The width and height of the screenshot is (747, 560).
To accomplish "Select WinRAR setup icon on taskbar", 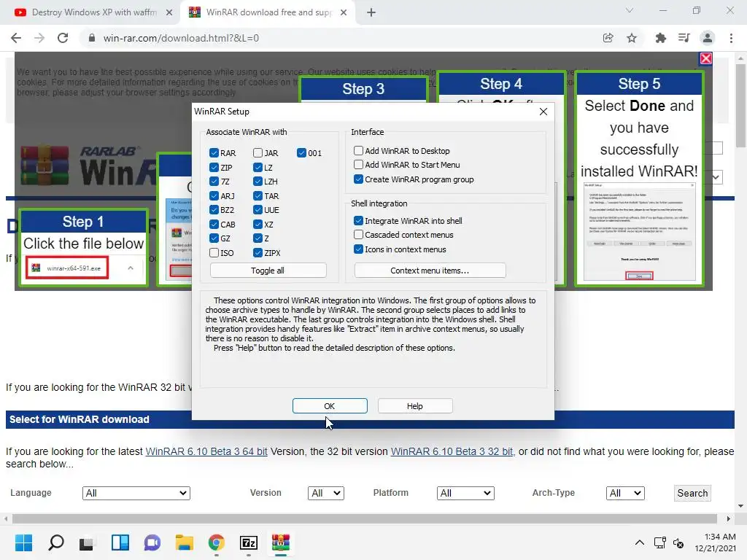I will pyautogui.click(x=281, y=542).
